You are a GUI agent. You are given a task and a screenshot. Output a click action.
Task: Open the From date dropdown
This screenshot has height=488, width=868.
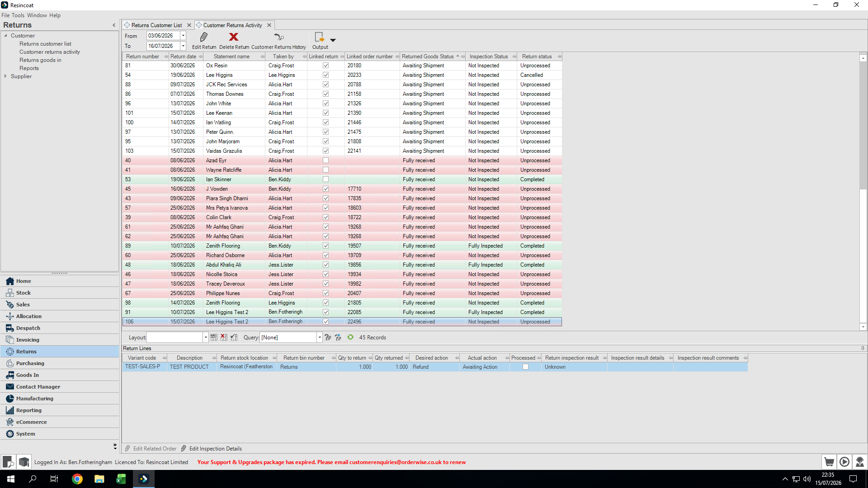click(183, 36)
